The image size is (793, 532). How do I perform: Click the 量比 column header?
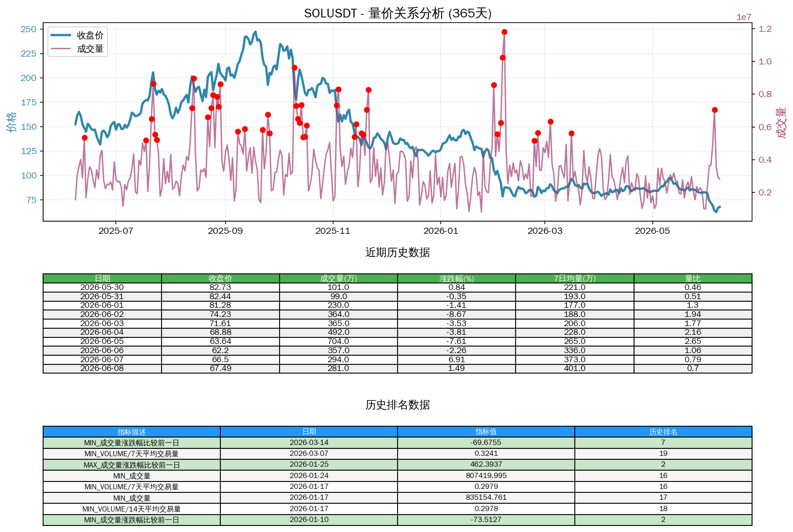point(693,279)
